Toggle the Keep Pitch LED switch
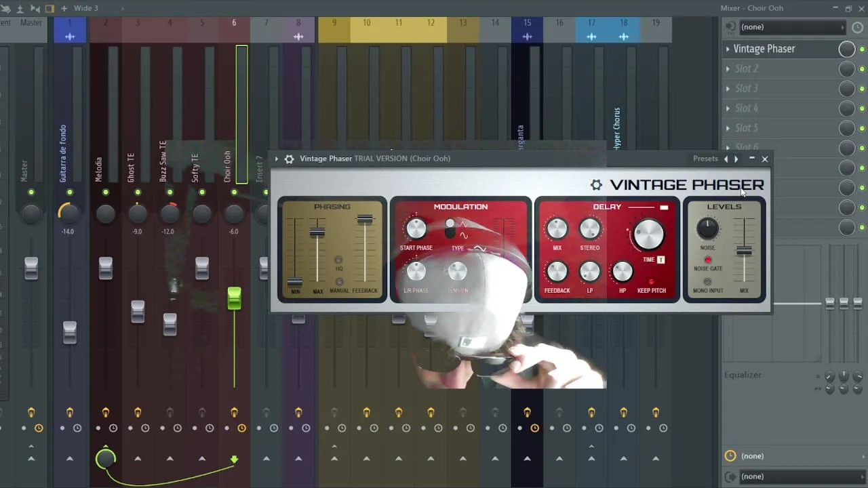The image size is (868, 488). click(651, 281)
